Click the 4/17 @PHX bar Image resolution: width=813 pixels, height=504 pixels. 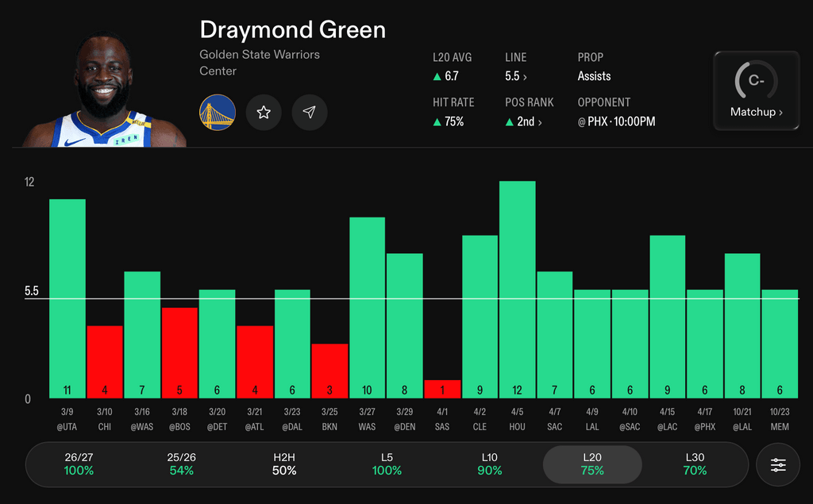705,344
